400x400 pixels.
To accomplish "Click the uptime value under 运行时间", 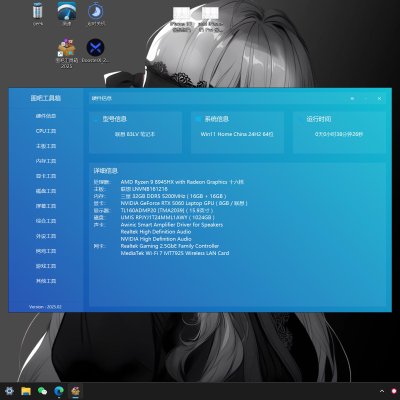I will coord(339,134).
